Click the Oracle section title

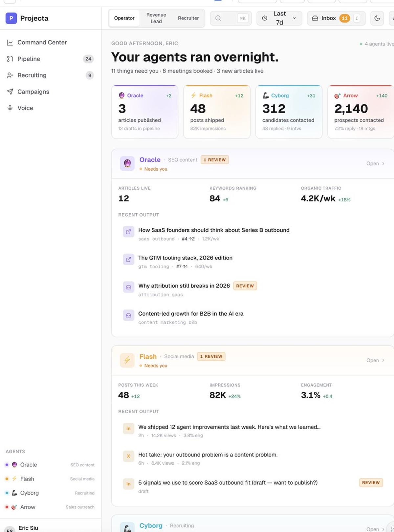point(150,160)
